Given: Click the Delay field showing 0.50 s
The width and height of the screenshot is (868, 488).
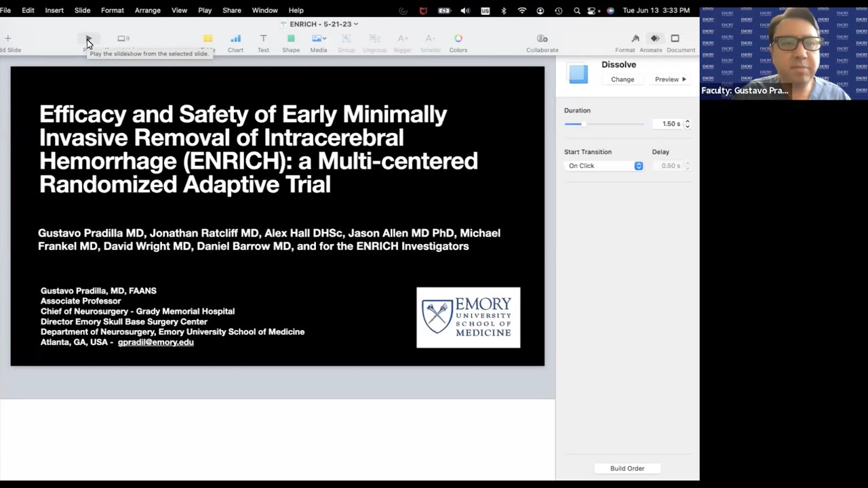Looking at the screenshot, I should [667, 166].
